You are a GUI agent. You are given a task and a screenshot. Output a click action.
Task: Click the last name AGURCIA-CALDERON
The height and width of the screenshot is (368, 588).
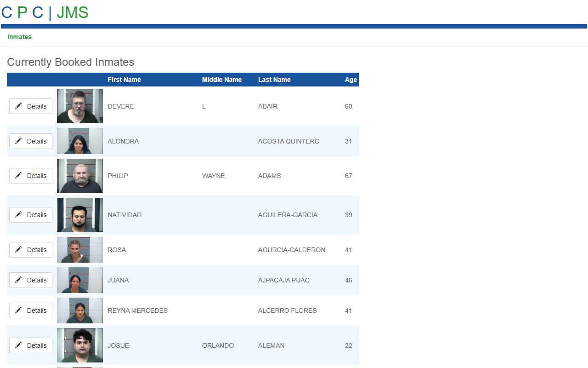tap(292, 250)
